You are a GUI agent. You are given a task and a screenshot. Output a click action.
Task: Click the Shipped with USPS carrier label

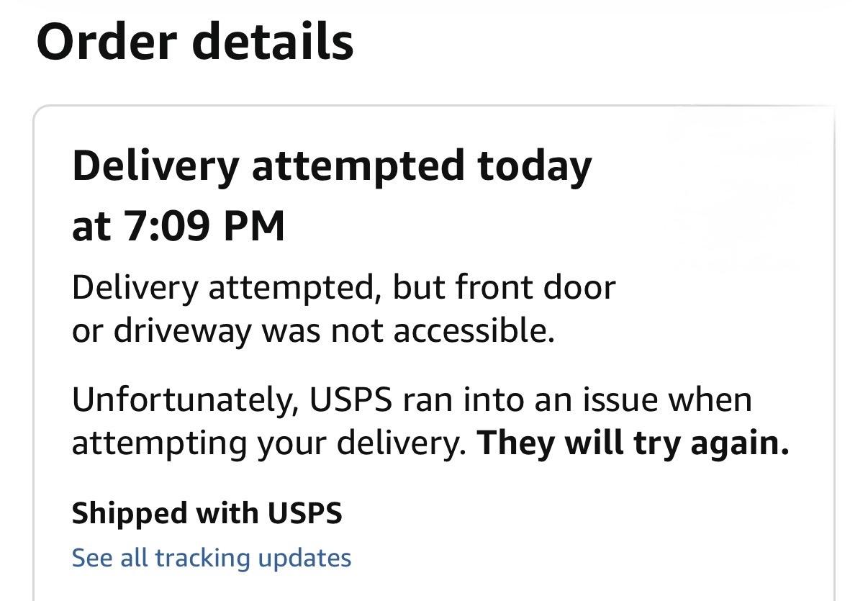207,513
